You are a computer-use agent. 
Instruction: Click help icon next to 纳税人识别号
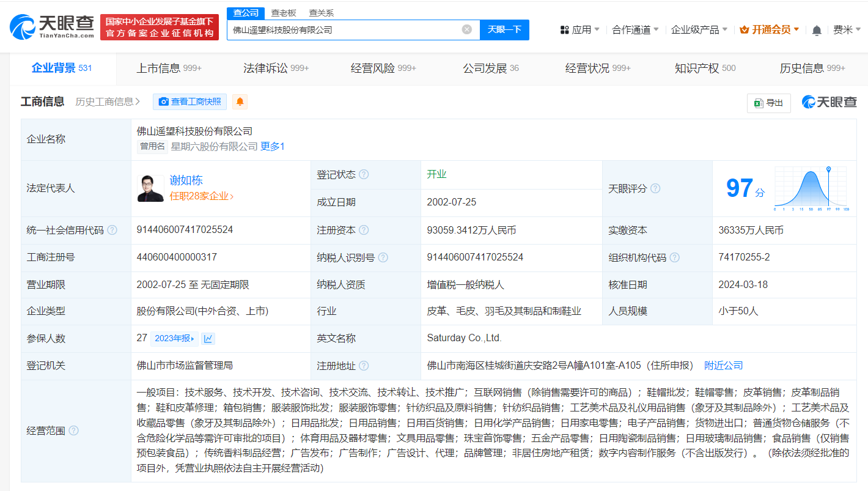pyautogui.click(x=383, y=257)
